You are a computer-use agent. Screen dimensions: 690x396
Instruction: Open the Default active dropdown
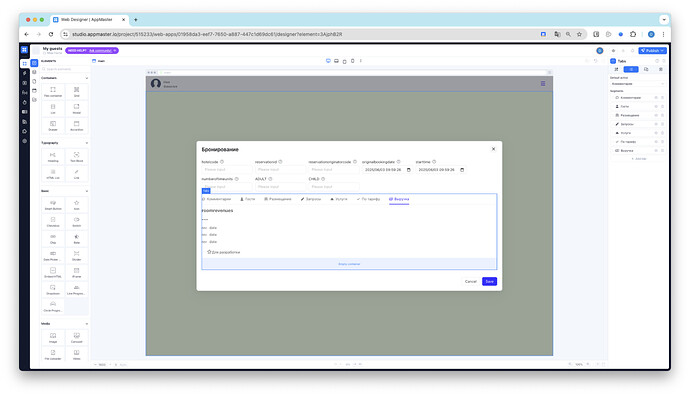(638, 84)
